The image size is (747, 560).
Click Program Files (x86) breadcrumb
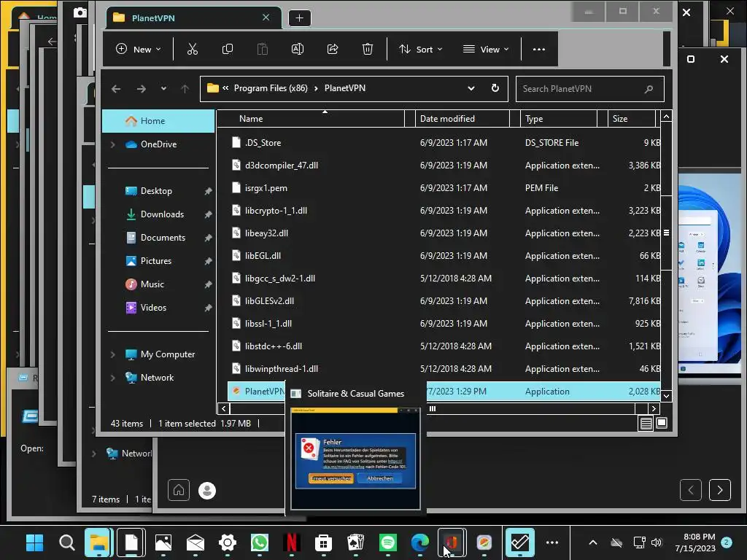pos(271,88)
